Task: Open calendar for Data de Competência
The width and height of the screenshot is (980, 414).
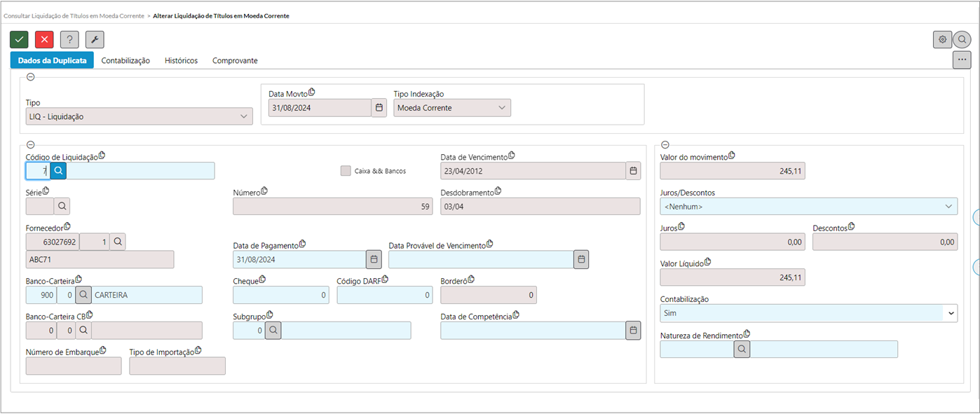Action: coord(633,331)
